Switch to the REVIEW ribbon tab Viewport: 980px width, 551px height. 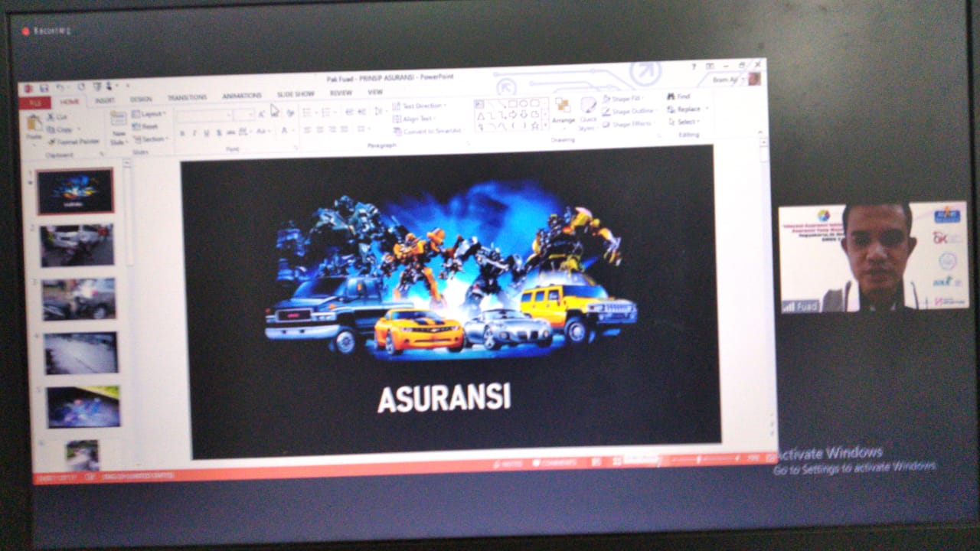click(341, 93)
